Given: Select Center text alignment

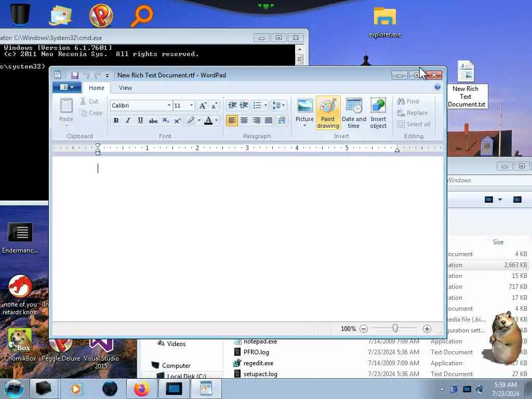Looking at the screenshot, I should [244, 121].
